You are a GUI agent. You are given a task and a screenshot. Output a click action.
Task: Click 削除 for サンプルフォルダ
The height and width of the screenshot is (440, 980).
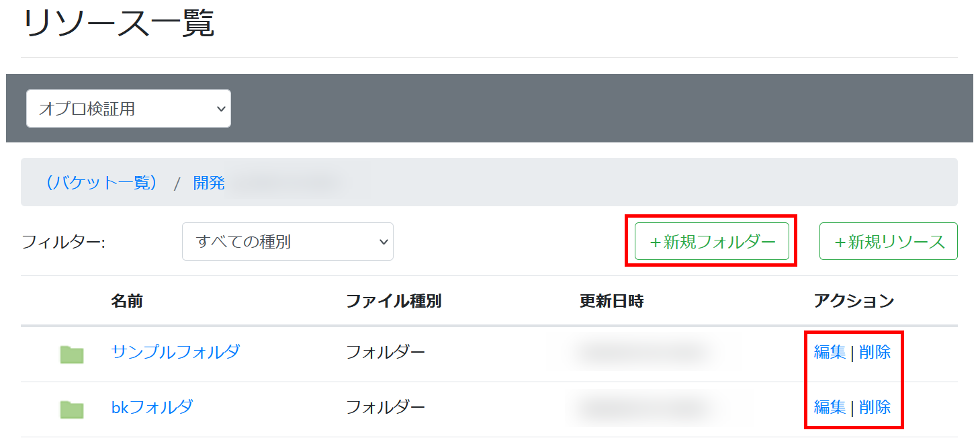click(875, 352)
